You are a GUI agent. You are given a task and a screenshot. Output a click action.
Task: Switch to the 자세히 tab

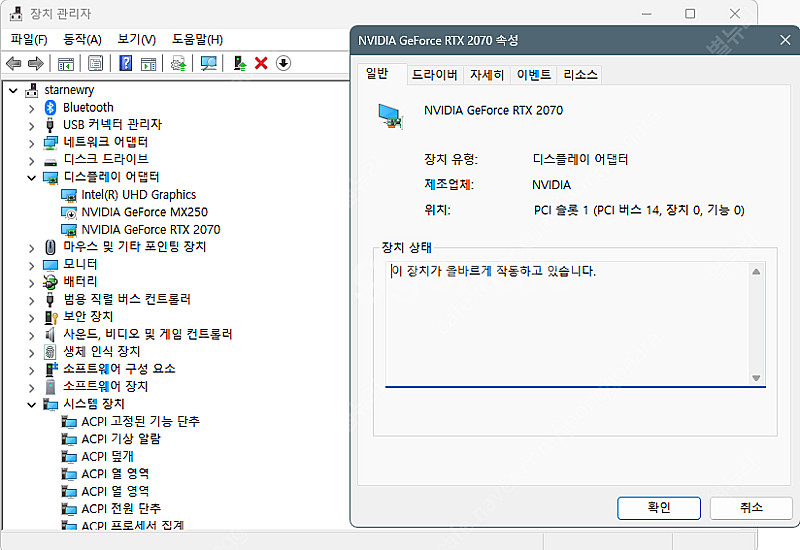487,75
